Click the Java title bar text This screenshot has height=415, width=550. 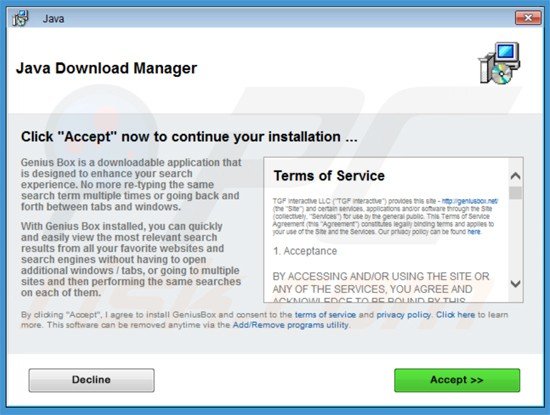(53, 19)
